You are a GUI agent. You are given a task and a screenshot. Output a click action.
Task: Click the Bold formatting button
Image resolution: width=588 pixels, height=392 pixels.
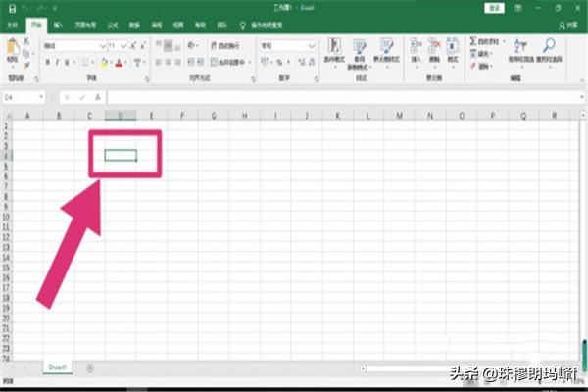(48, 62)
